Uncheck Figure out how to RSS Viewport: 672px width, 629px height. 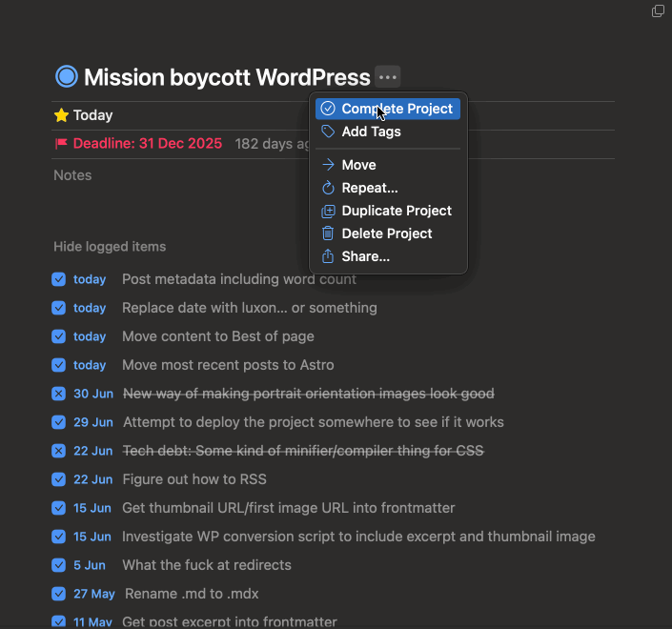pos(59,479)
